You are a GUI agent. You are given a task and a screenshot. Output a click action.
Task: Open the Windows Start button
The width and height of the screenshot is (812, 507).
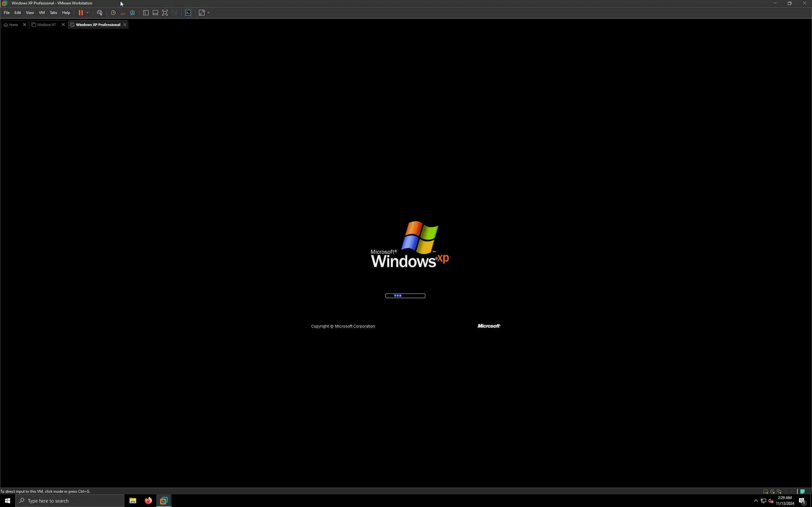tap(7, 501)
